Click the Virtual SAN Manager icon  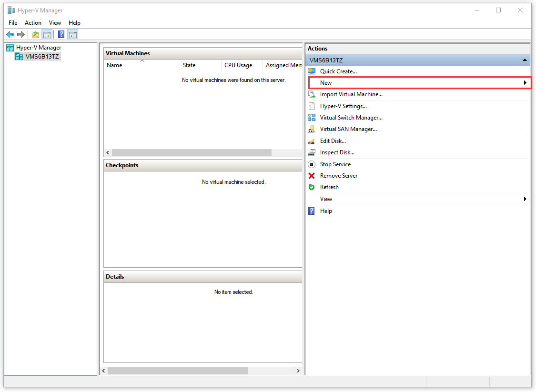click(312, 129)
